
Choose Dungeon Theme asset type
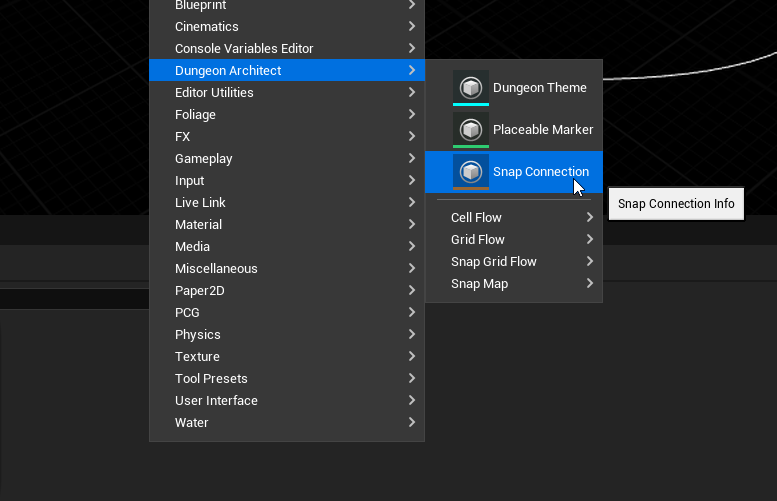coord(514,88)
